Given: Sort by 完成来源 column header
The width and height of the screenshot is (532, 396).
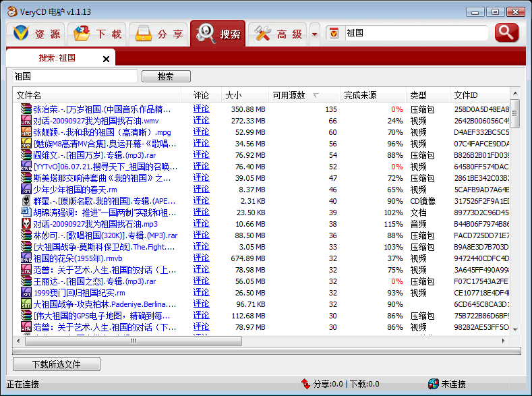Looking at the screenshot, I should tap(373, 95).
